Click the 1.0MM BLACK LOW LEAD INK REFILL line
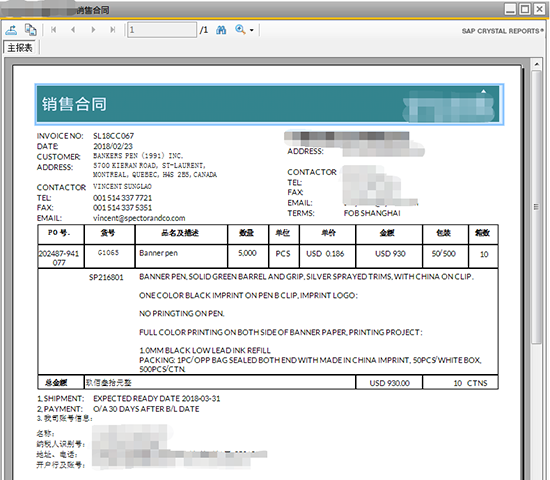The width and height of the screenshot is (550, 480). [x=205, y=350]
